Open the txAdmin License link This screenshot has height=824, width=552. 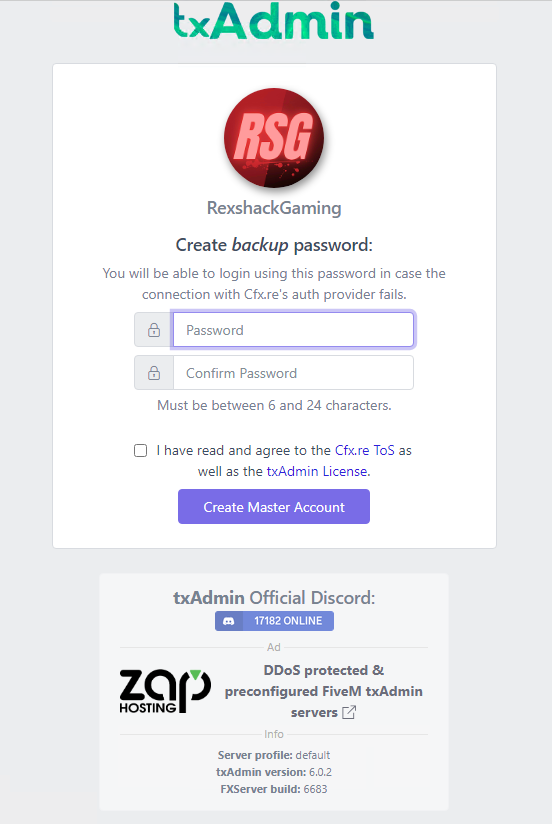tap(316, 471)
